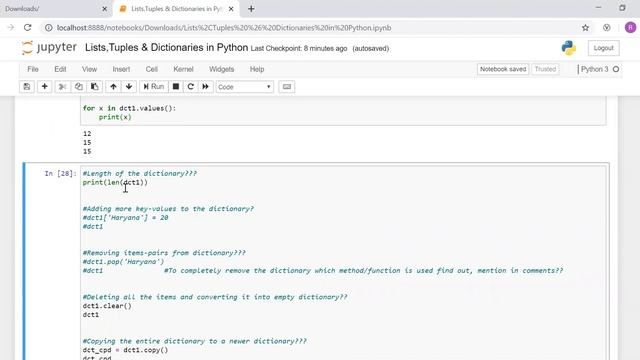
Task: Click the browser extension icon beside the star
Action: point(607,28)
